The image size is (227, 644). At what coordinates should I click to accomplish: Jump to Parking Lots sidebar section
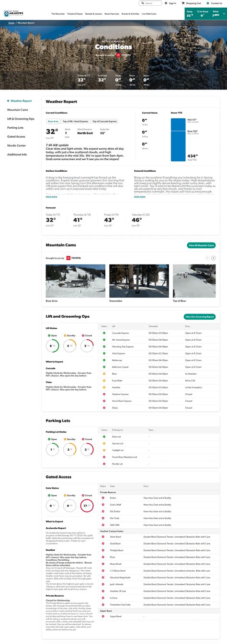[15, 128]
